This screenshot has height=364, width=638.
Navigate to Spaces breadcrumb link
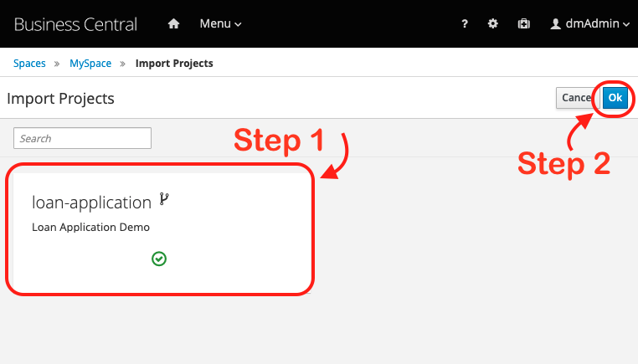[29, 63]
